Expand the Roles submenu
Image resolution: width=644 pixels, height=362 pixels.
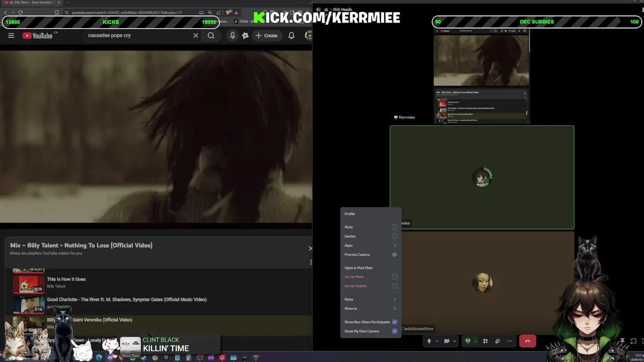click(370, 299)
